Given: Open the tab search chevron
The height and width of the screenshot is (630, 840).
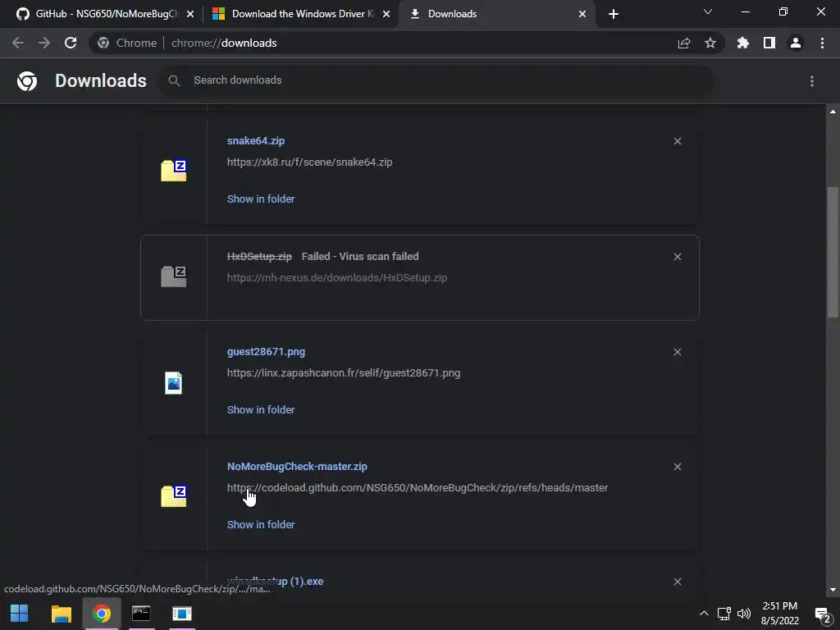Looking at the screenshot, I should click(708, 11).
